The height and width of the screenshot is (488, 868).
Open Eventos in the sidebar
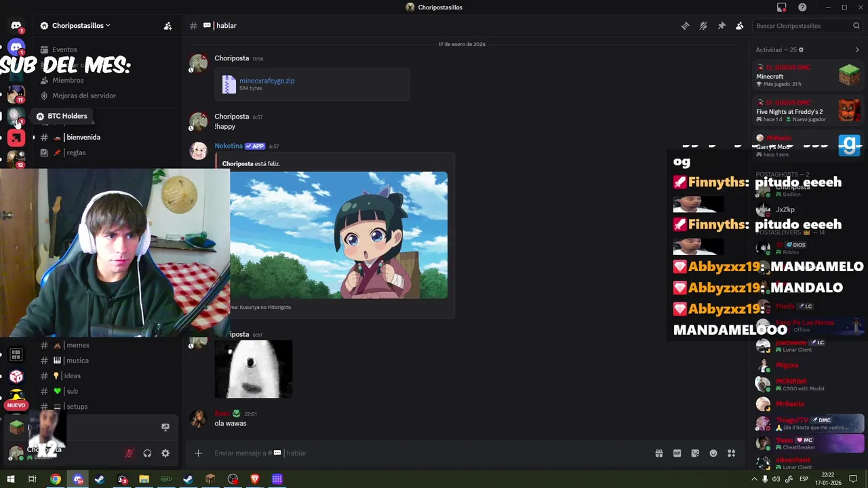coord(64,49)
